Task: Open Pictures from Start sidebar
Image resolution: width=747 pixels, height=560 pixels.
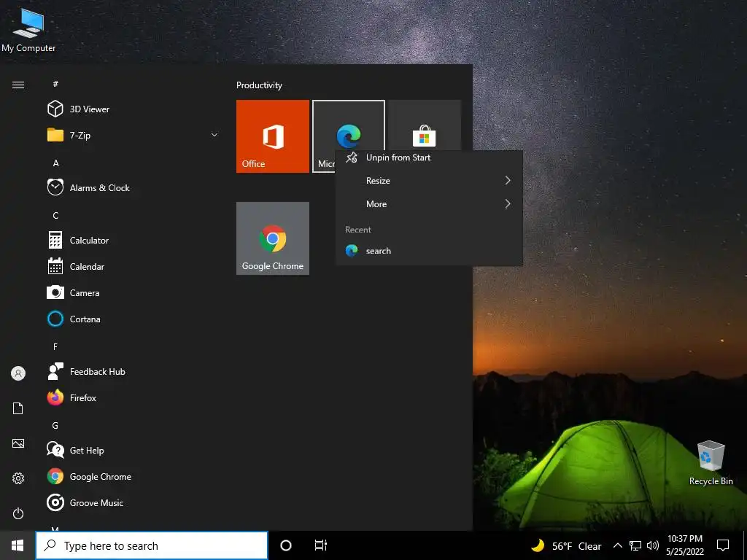Action: coord(18,443)
